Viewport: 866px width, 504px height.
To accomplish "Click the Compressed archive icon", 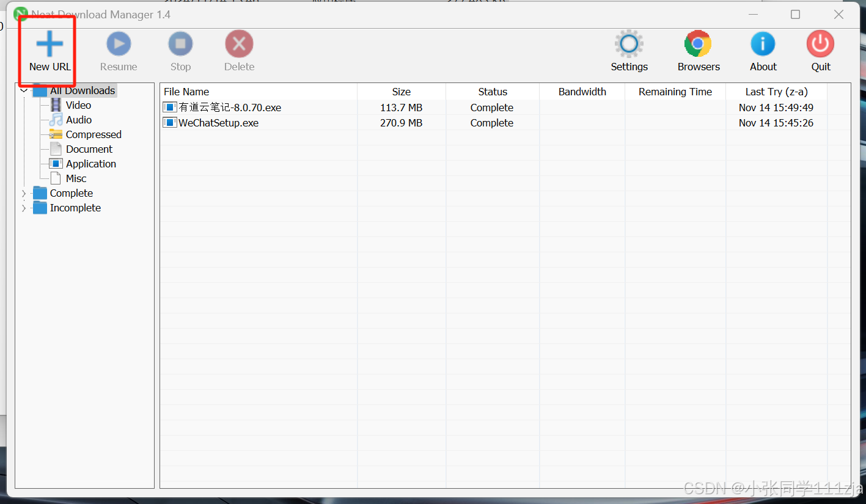I will point(56,134).
